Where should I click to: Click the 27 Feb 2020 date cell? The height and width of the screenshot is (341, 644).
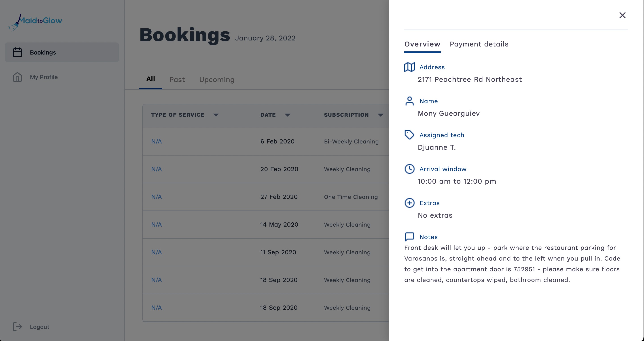pos(279,197)
